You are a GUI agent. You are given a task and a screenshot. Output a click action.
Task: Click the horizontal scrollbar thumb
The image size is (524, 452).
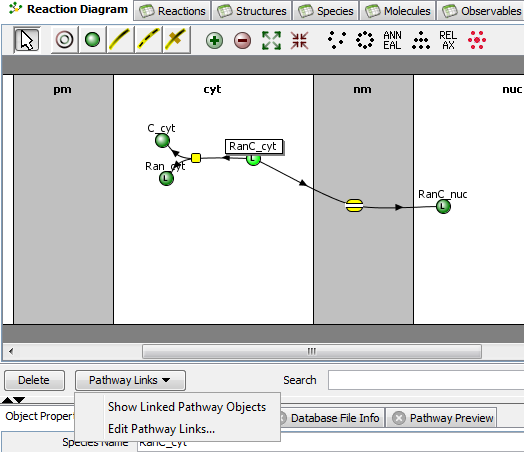coord(312,351)
